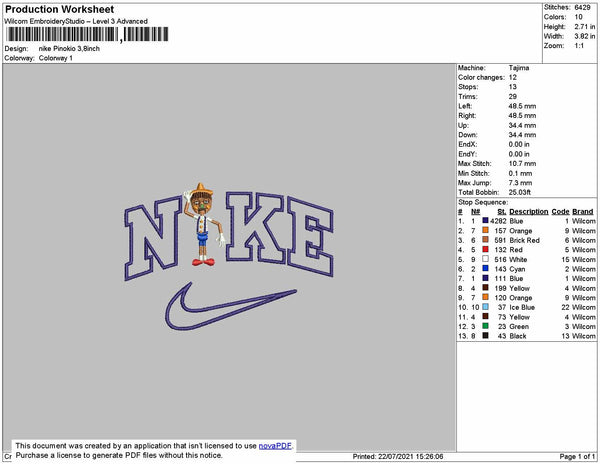Screen dimensions: 600x464
Task: Click the Printed date 22/07/2021 15:26:06
Action: point(411,456)
